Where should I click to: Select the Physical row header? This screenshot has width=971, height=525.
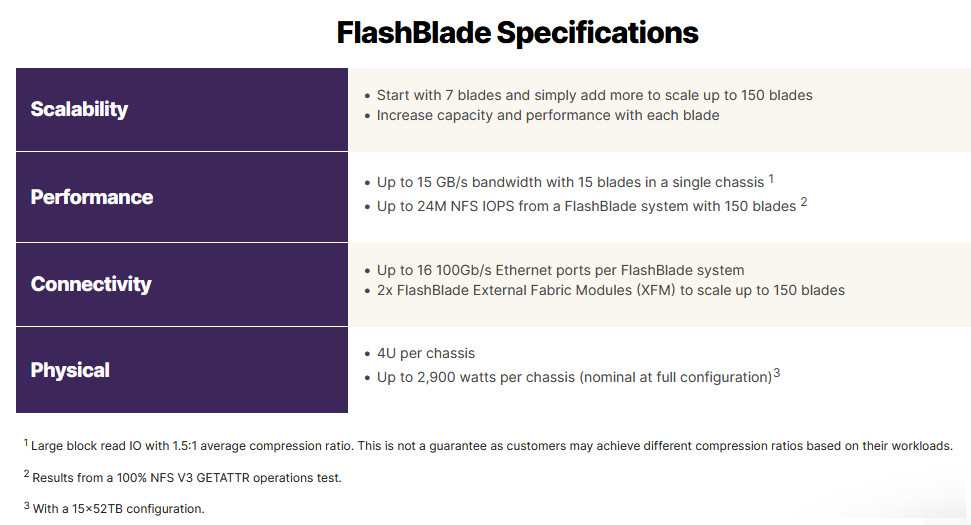point(181,370)
